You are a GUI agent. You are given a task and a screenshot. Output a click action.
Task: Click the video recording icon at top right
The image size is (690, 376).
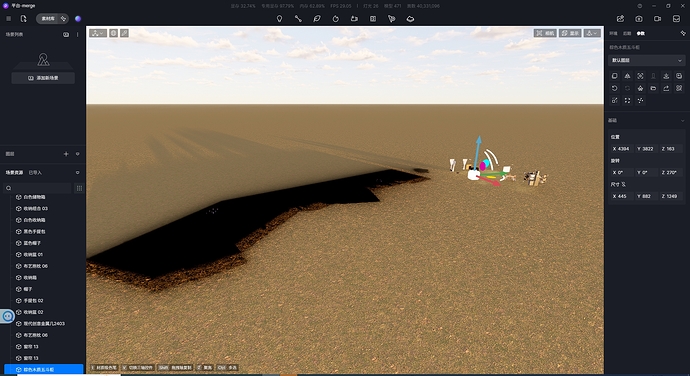[657, 18]
